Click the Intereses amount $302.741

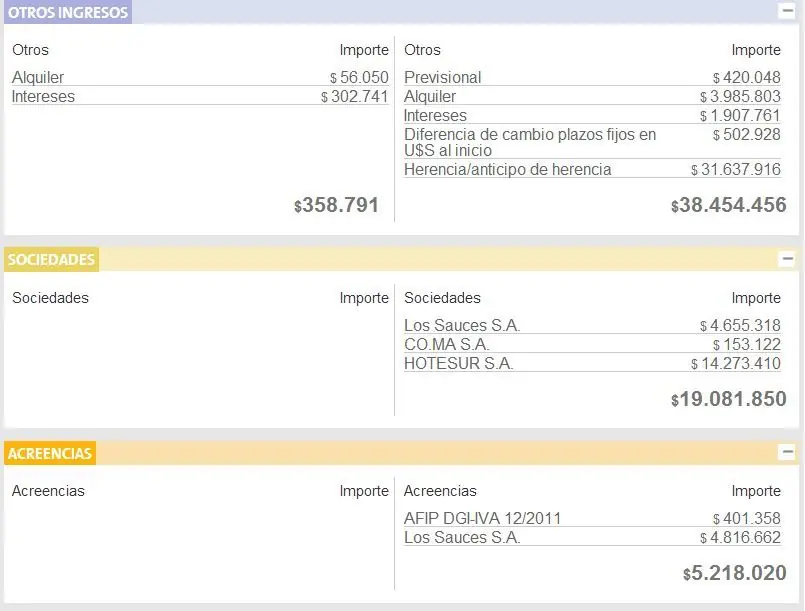pos(354,97)
